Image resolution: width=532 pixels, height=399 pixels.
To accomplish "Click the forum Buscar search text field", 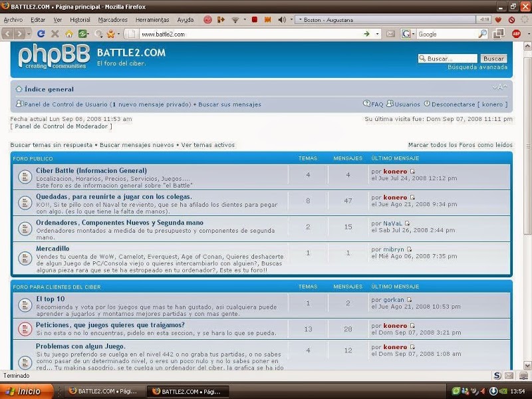I will point(448,59).
